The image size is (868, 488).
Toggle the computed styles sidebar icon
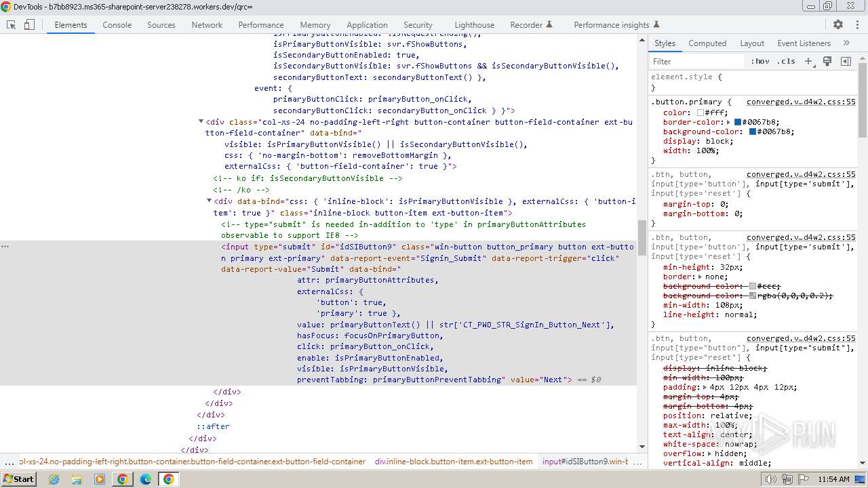pos(846,61)
